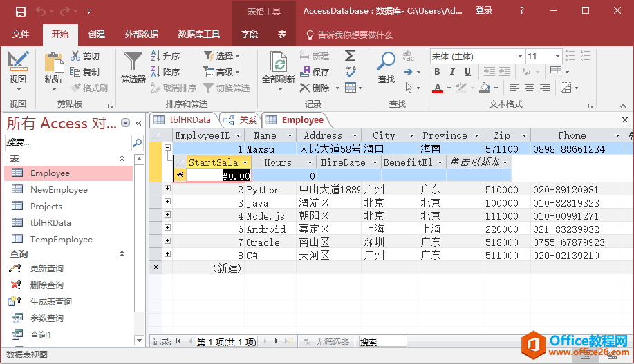Expand the Python record row

[x=167, y=189]
